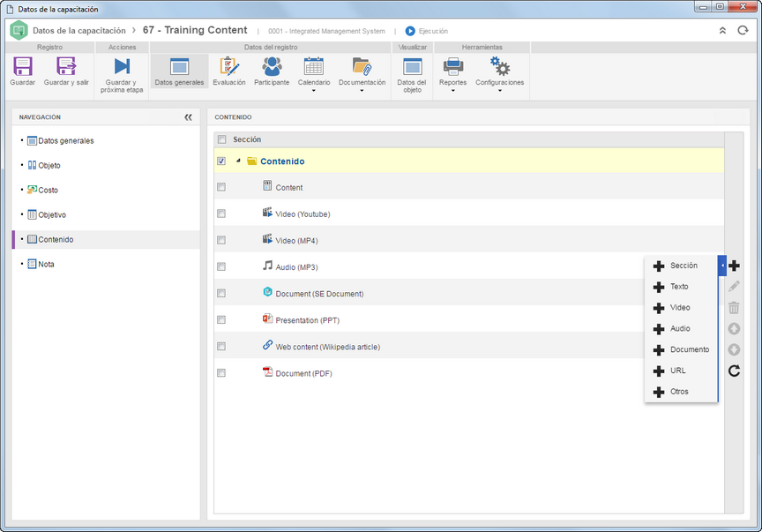Image resolution: width=762 pixels, height=532 pixels.
Task: Uncheck the Contenido folder checkbox
Action: pyautogui.click(x=221, y=161)
